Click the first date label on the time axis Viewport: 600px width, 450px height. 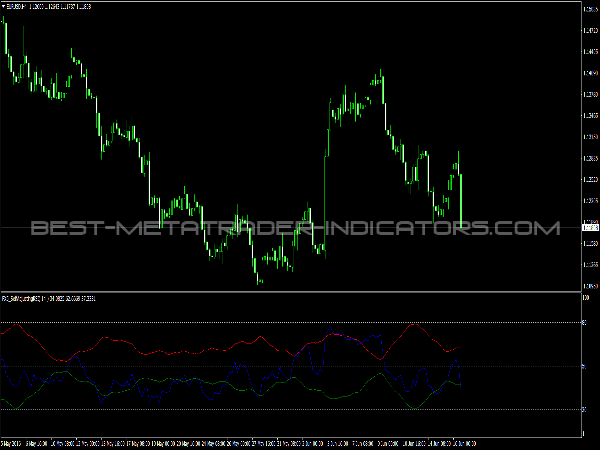point(11,444)
